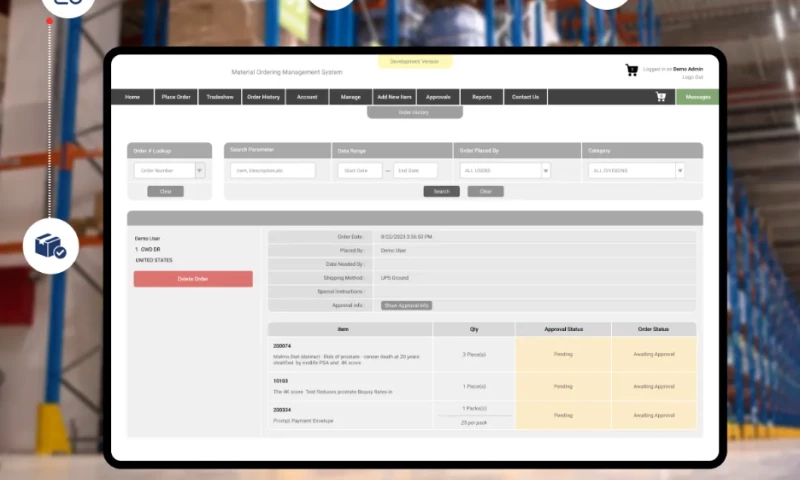Click the Log Out link
800x480 pixels.
692,77
